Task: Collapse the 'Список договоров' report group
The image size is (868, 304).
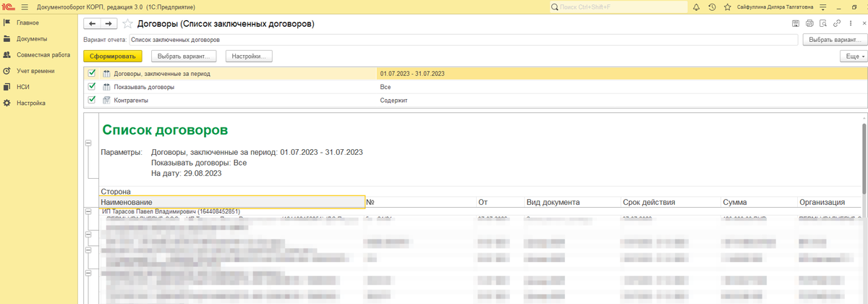Action: tap(88, 144)
